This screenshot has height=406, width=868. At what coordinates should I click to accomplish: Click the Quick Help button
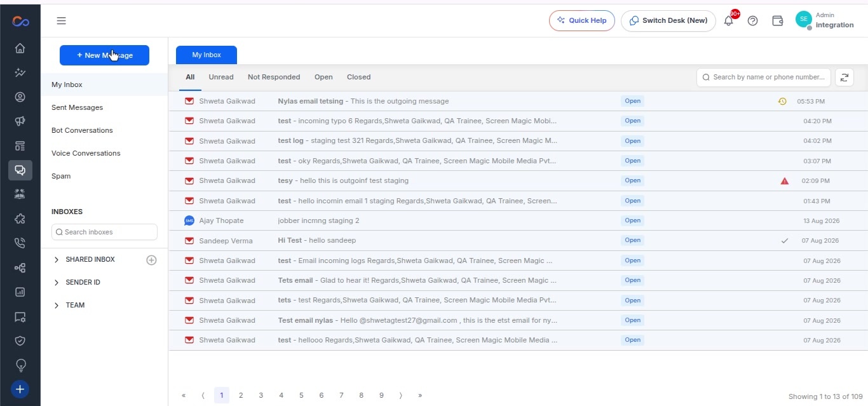point(582,20)
